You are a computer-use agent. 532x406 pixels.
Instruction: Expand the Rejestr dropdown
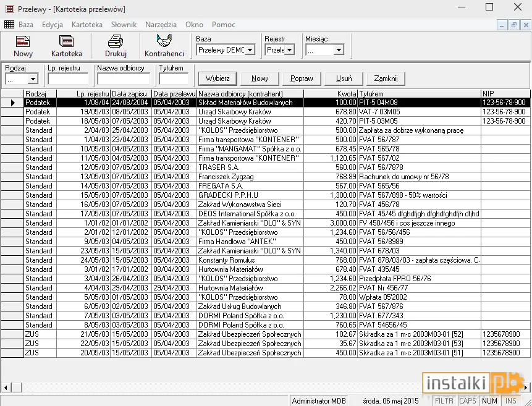[289, 50]
